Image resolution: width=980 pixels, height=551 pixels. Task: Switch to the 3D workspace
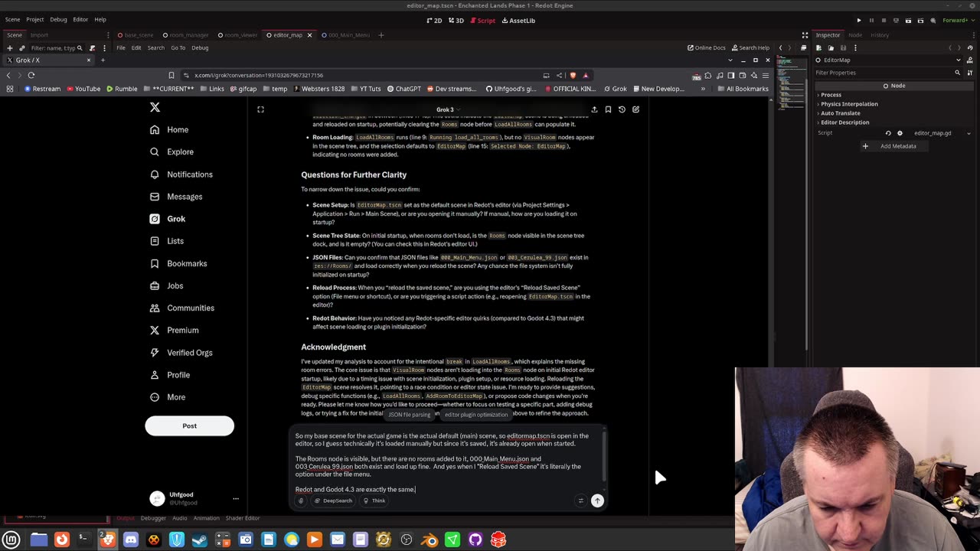click(456, 21)
